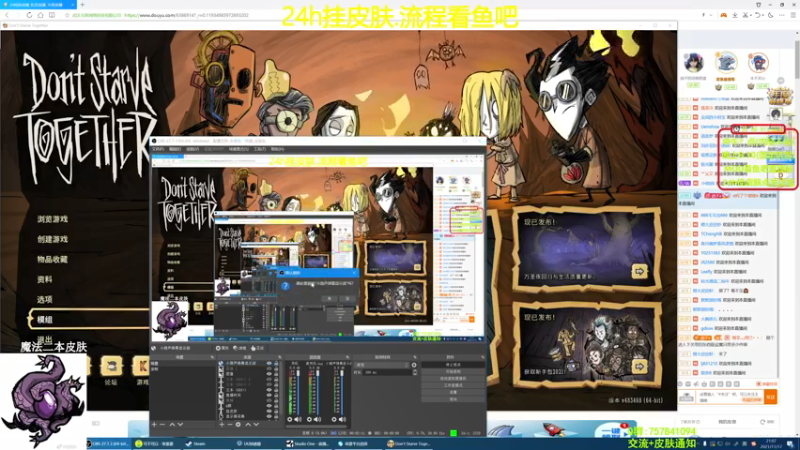
Task: Bookmark the page with the star icon
Action: (67, 15)
